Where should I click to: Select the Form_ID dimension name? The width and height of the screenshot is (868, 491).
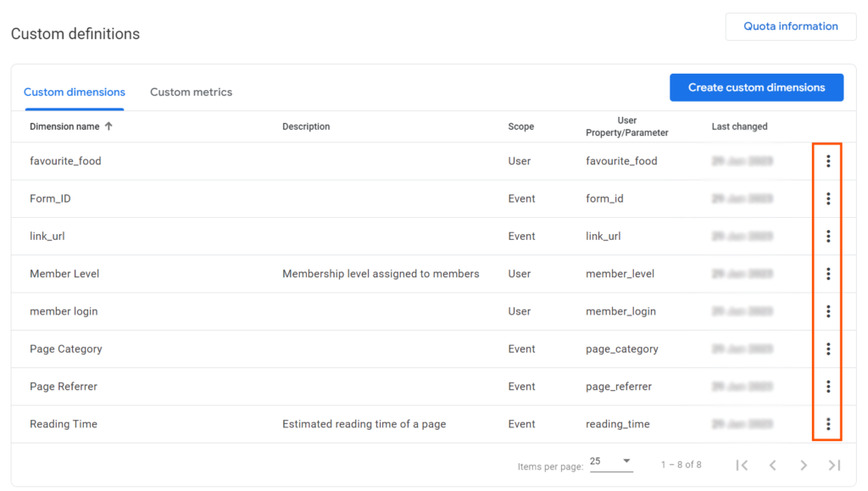pyautogui.click(x=50, y=198)
